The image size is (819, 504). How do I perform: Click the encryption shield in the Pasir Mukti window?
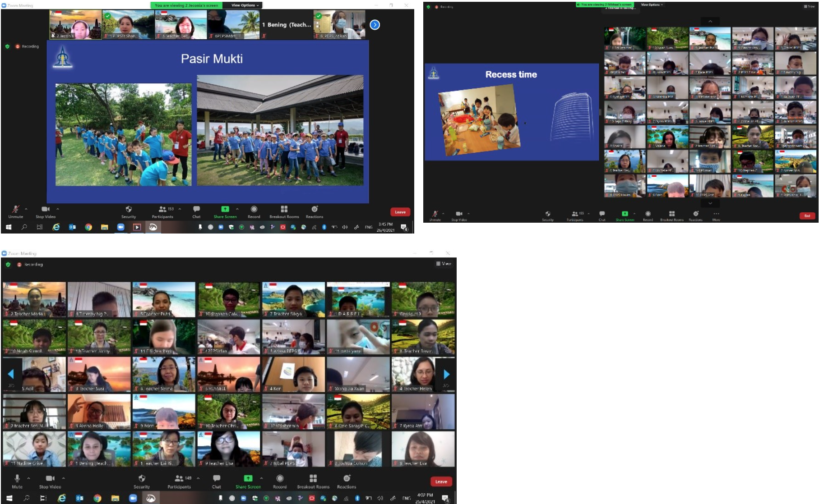[x=7, y=46]
